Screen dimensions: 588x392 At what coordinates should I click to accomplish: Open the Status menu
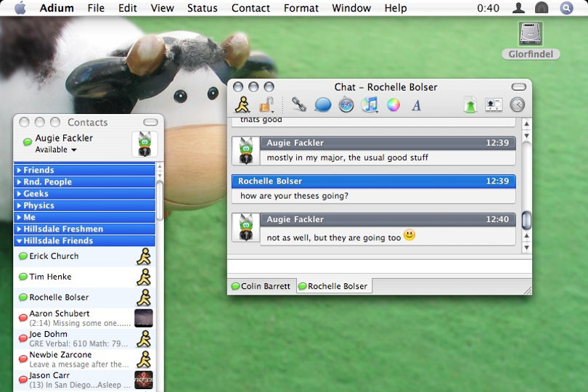coord(202,8)
